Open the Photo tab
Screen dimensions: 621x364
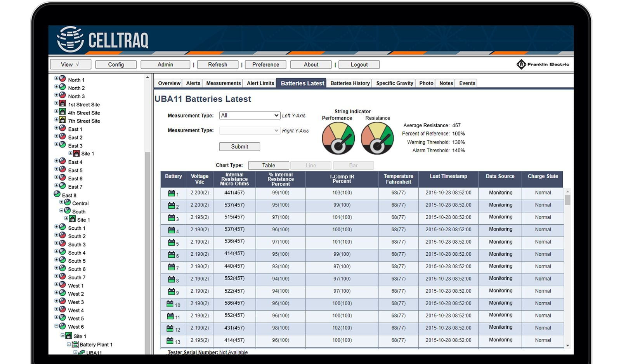[x=426, y=83]
